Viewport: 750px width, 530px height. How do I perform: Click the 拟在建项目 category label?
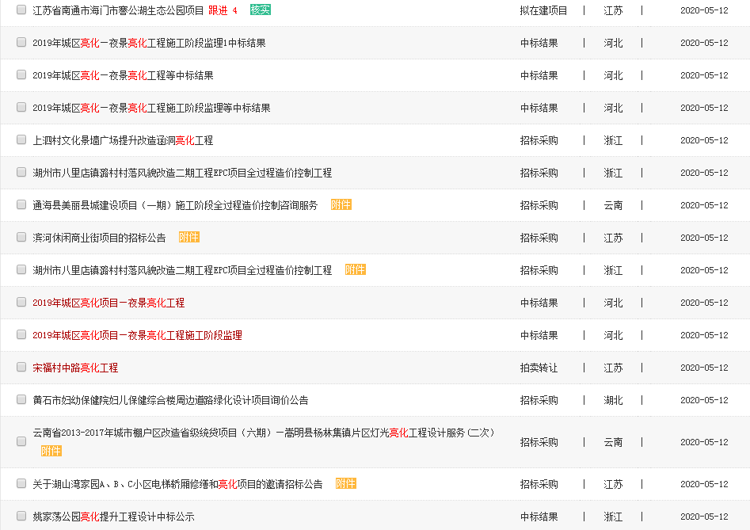(543, 10)
